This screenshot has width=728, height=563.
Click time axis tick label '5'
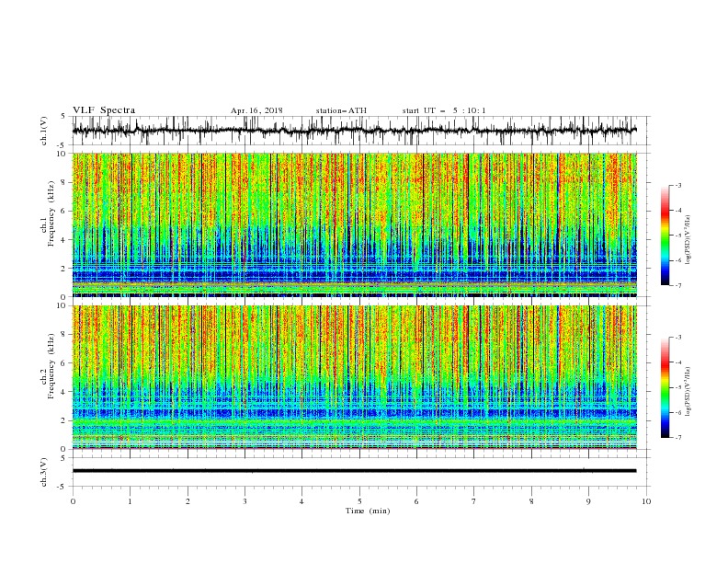pos(359,501)
